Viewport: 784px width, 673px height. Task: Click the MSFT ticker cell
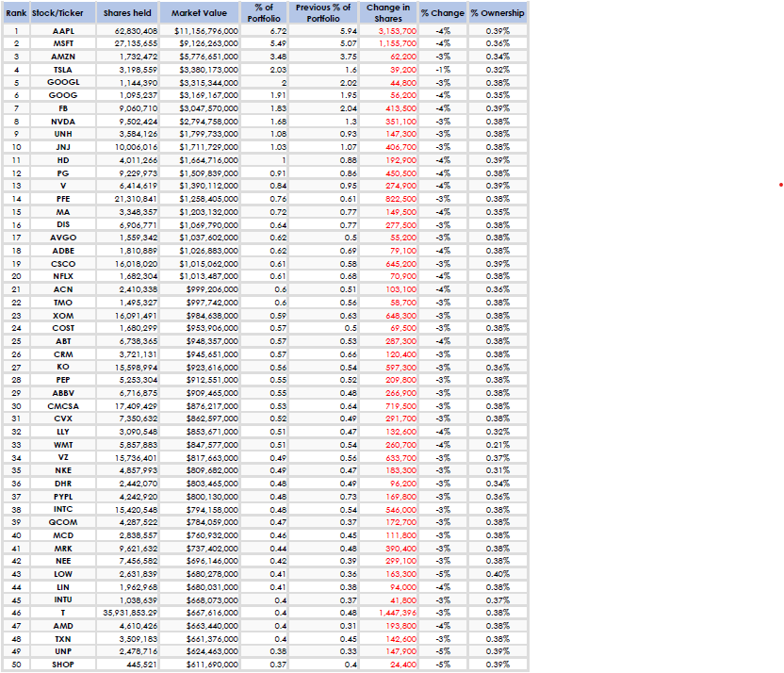click(x=63, y=43)
